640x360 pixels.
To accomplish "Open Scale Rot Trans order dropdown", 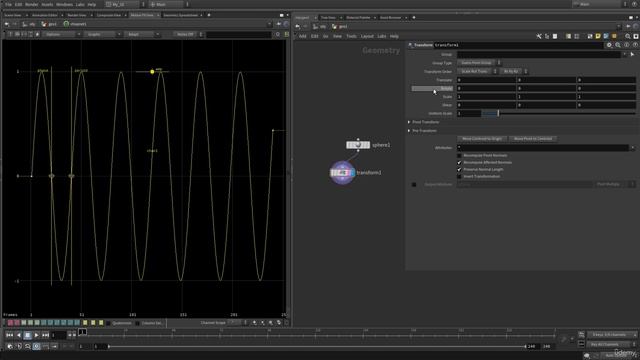I will [477, 71].
